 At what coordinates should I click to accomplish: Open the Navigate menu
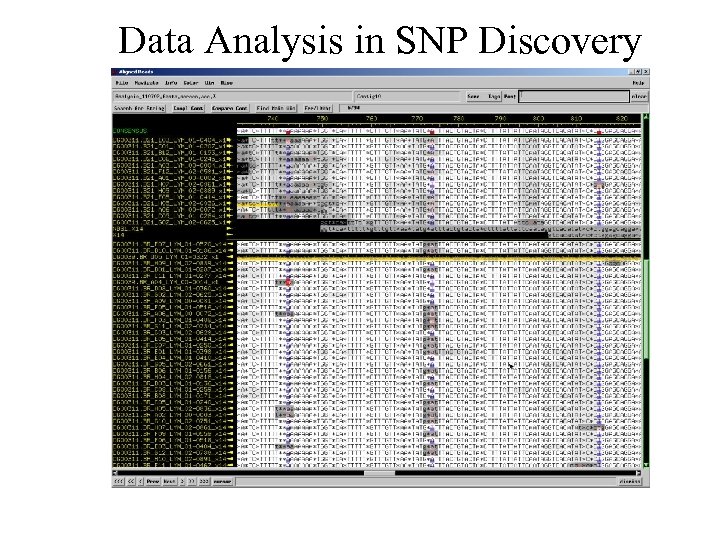tap(146, 83)
